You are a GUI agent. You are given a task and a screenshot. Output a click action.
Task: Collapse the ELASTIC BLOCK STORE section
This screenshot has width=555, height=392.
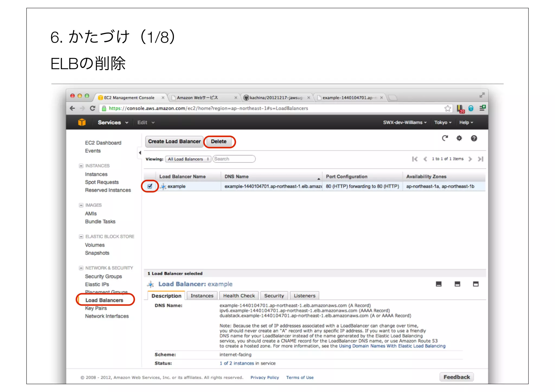pyautogui.click(x=81, y=237)
